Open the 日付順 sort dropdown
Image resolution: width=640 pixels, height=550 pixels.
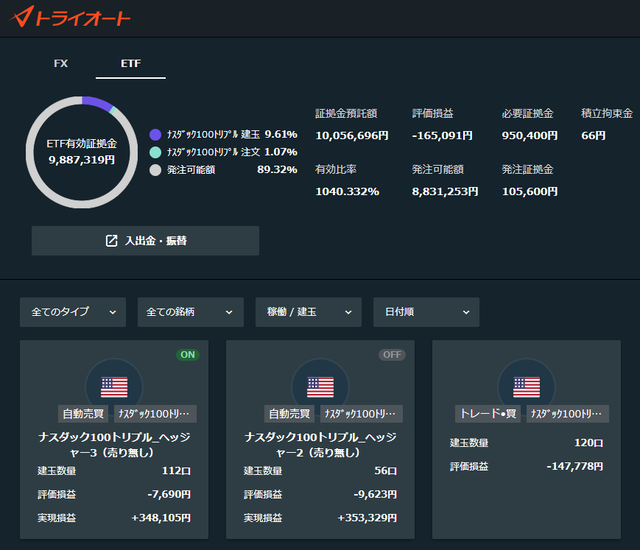(x=426, y=312)
